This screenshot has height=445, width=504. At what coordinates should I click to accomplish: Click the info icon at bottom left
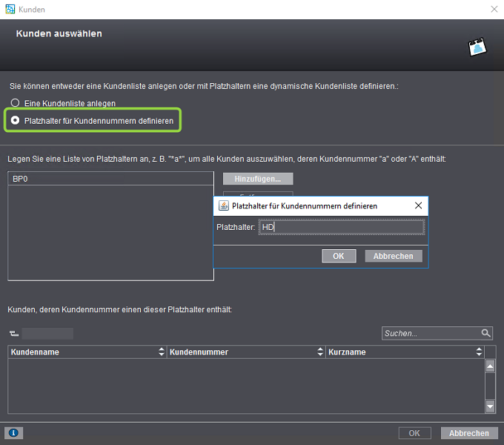click(13, 433)
